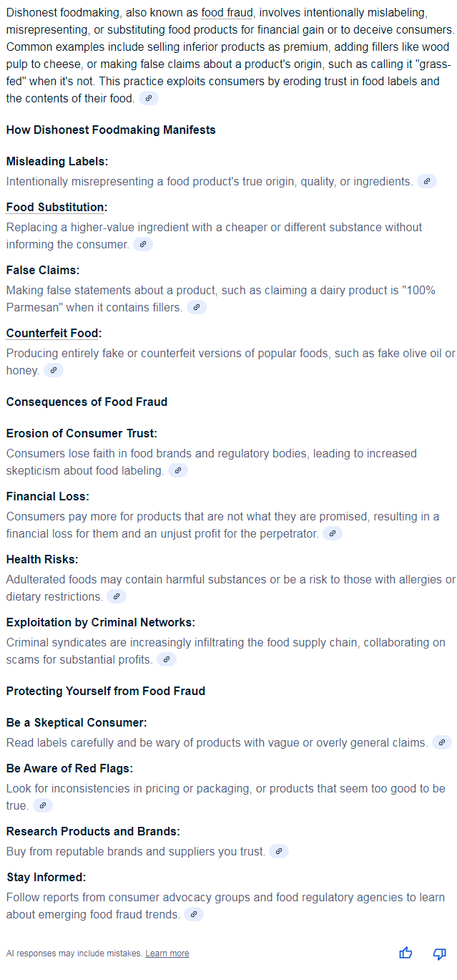Open the 'Food Substitution' underlined term

[55, 208]
